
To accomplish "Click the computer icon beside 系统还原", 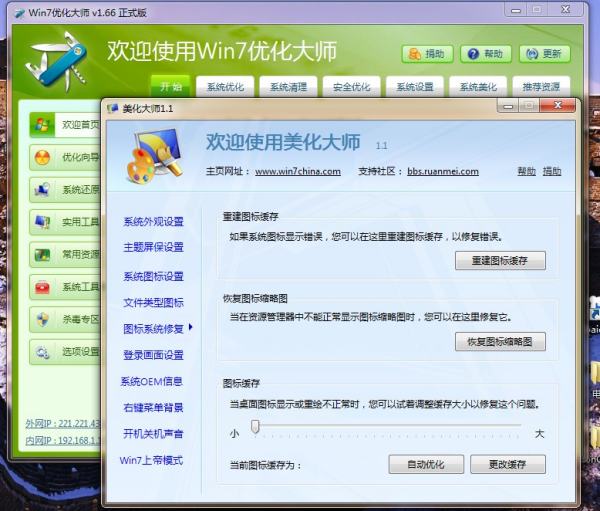I will point(42,189).
